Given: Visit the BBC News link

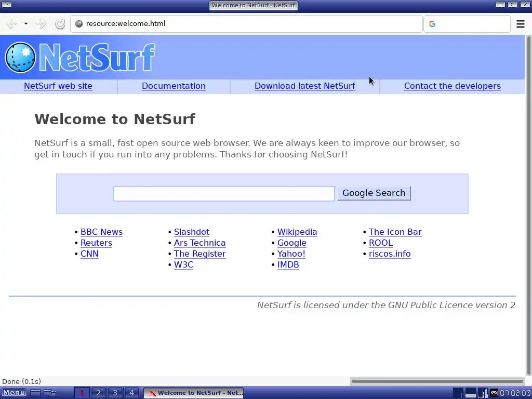Looking at the screenshot, I should (101, 232).
